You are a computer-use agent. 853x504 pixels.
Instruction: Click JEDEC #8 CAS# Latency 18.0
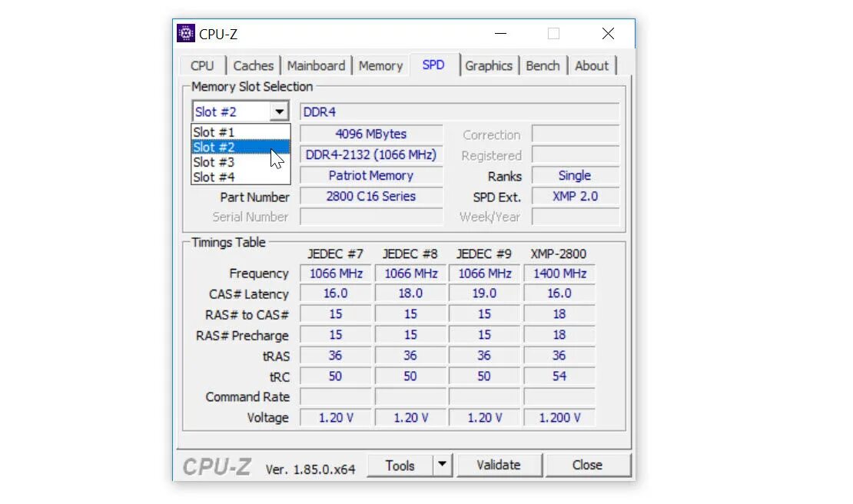click(410, 293)
